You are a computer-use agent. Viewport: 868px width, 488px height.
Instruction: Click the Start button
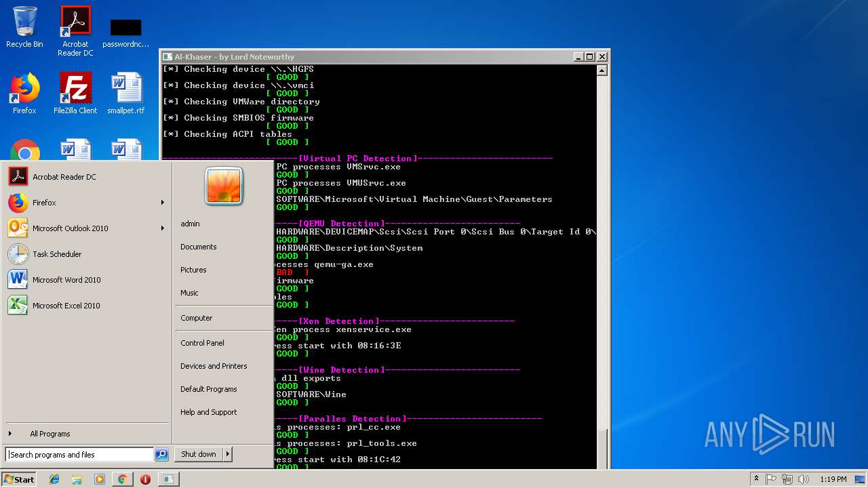pos(19,479)
